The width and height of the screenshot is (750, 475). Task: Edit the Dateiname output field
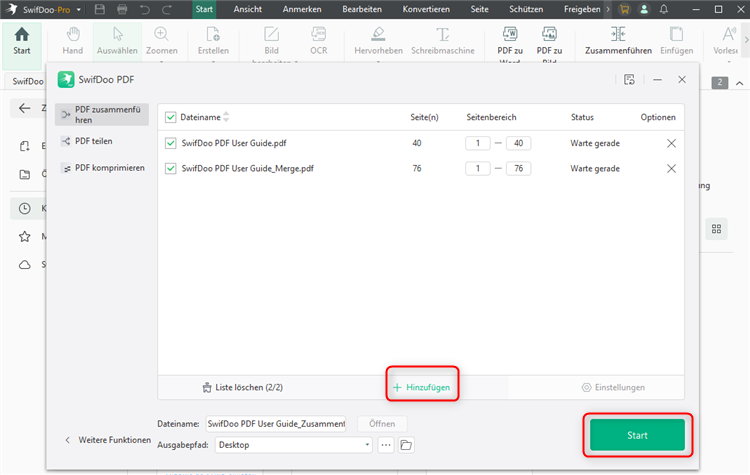click(x=276, y=424)
